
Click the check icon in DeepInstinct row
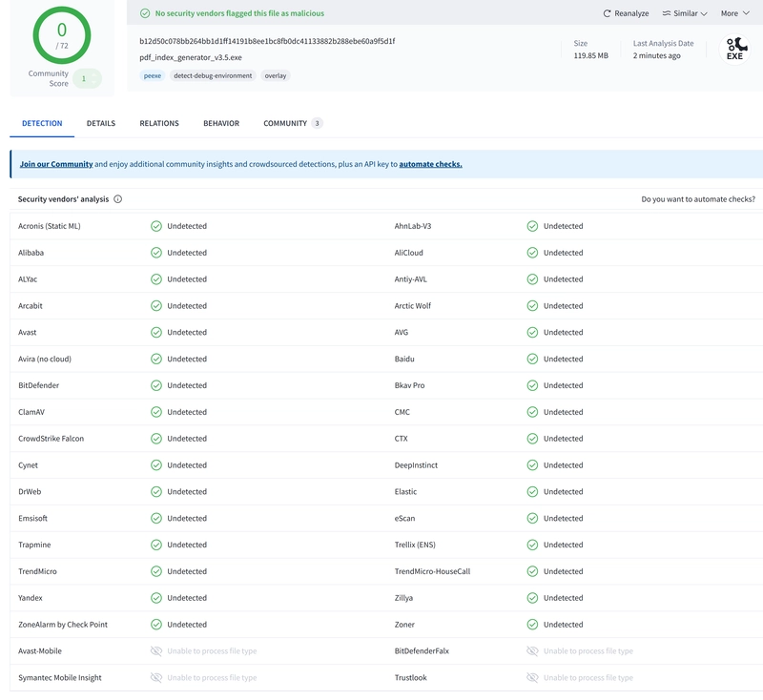coord(532,465)
